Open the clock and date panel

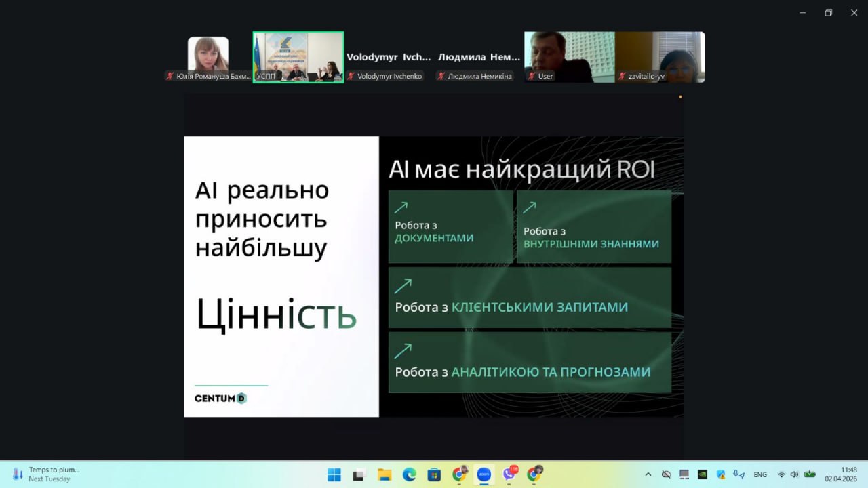pos(841,474)
